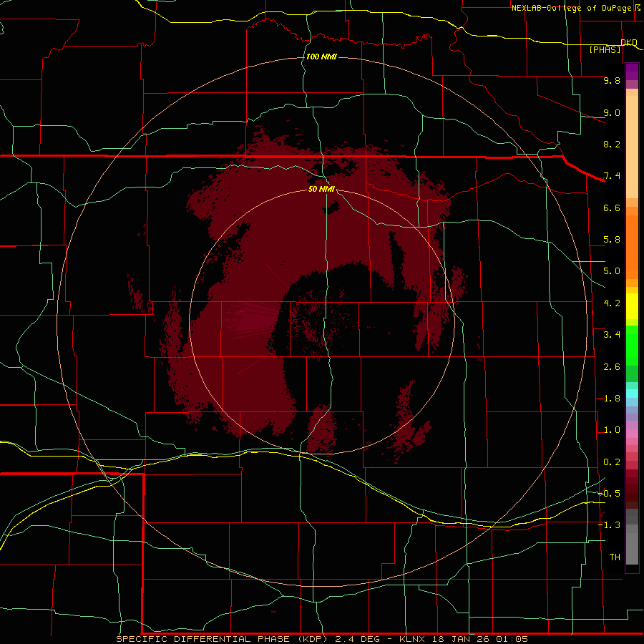Click the 8.2 value on the scale
The height and width of the screenshot is (644, 644).
pos(612,144)
